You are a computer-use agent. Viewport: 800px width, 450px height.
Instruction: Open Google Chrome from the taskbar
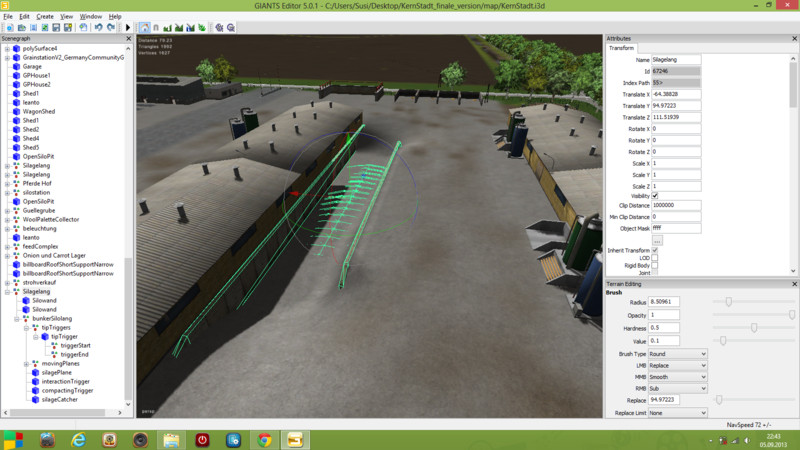264,439
